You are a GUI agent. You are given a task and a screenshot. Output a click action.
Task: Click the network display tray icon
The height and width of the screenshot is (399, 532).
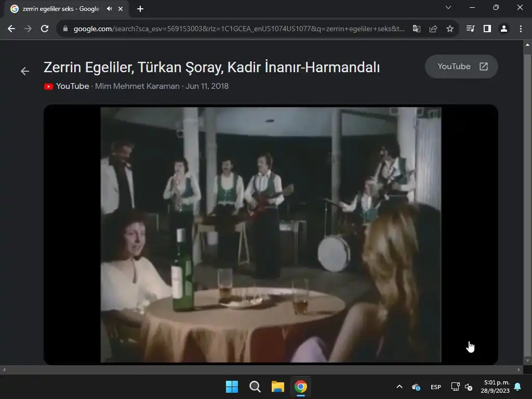455,387
